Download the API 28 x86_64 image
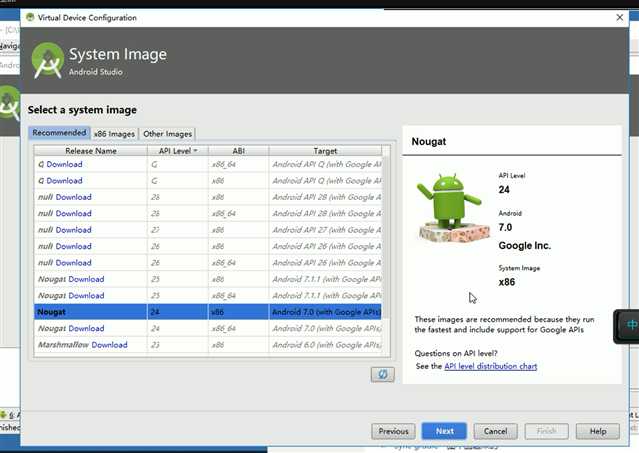Screen dimensions: 639x453 click(x=73, y=213)
